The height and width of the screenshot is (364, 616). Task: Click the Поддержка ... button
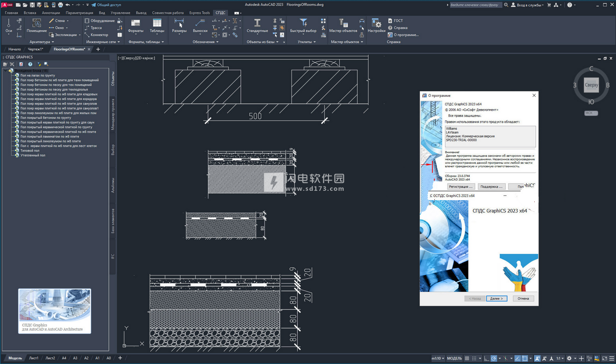(x=491, y=186)
